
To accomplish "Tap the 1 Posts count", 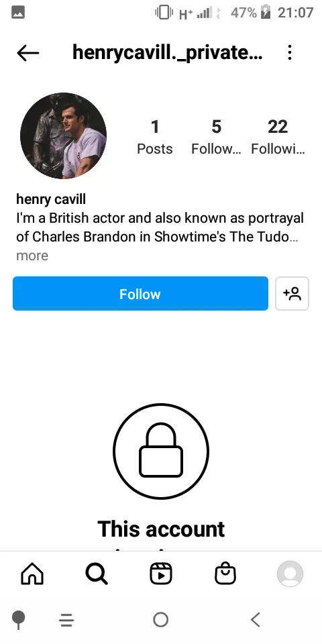I will 155,137.
